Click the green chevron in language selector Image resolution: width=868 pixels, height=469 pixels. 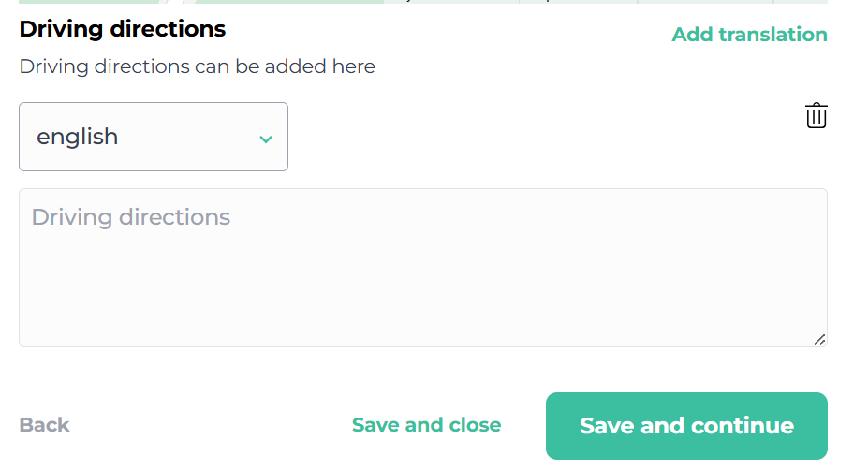pos(266,139)
